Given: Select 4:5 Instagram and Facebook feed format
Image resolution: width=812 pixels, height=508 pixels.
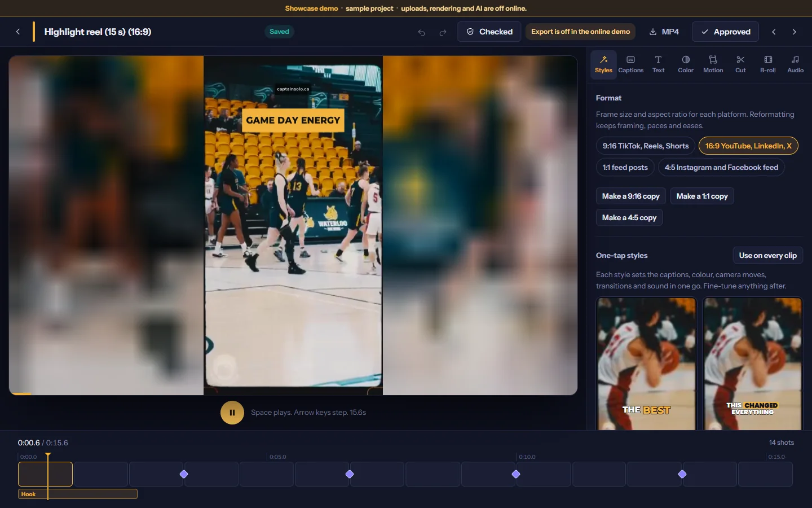Looking at the screenshot, I should tap(721, 167).
